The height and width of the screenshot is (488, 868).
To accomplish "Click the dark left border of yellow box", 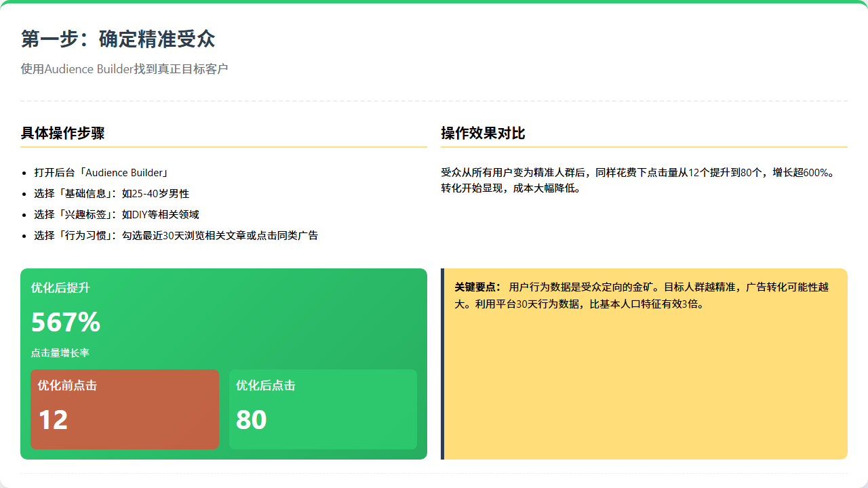I will (x=442, y=364).
